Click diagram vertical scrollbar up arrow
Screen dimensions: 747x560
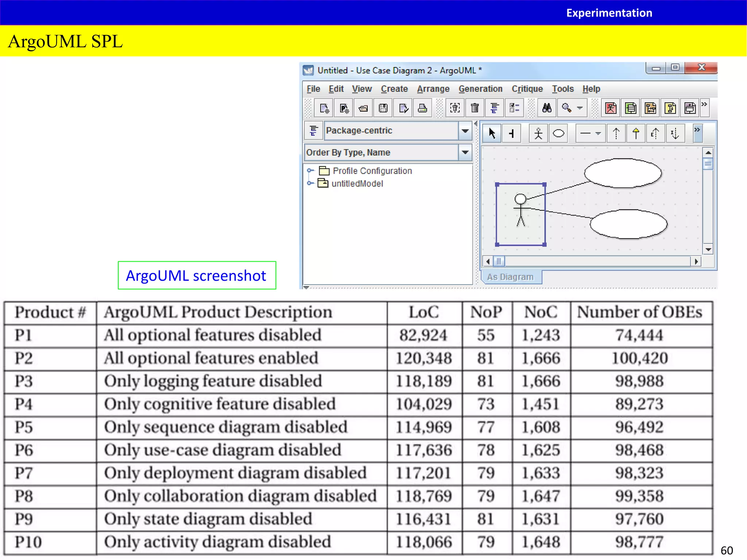point(708,152)
